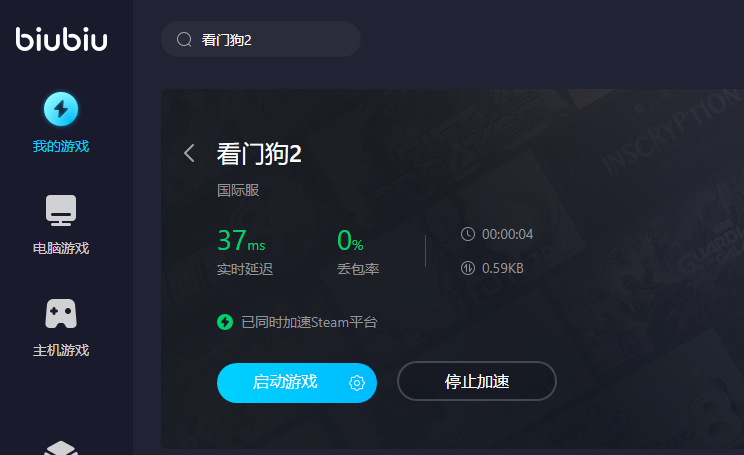Open the biubiu logo home
The width and height of the screenshot is (744, 455).
pyautogui.click(x=61, y=39)
